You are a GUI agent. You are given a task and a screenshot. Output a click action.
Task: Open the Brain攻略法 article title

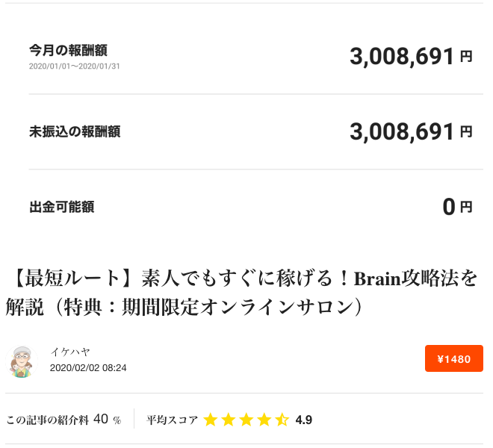(x=242, y=293)
